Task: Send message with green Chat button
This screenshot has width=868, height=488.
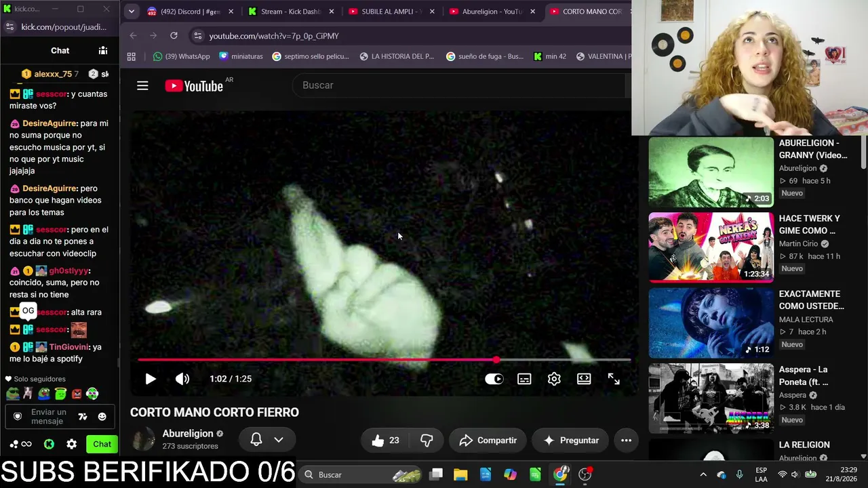Action: pos(102,444)
